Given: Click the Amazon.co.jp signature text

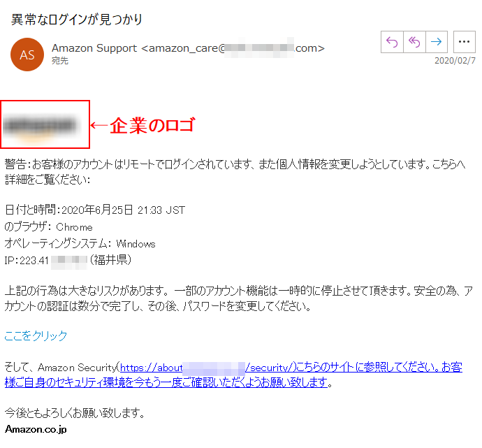Looking at the screenshot, I should coord(36,429).
